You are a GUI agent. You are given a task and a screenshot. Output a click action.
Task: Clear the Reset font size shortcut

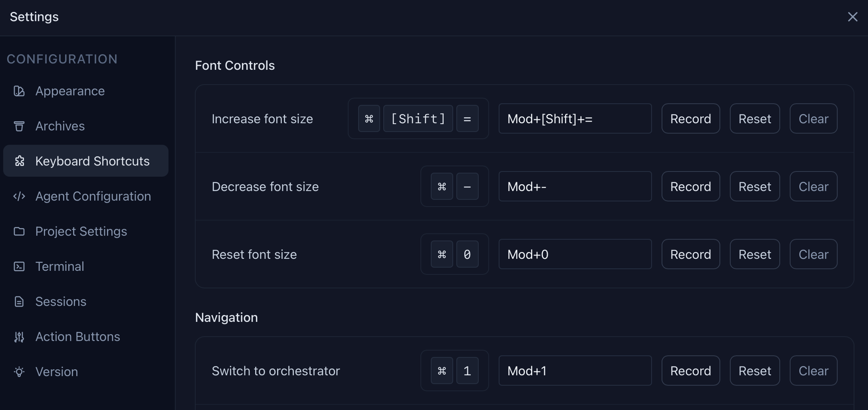coord(813,254)
